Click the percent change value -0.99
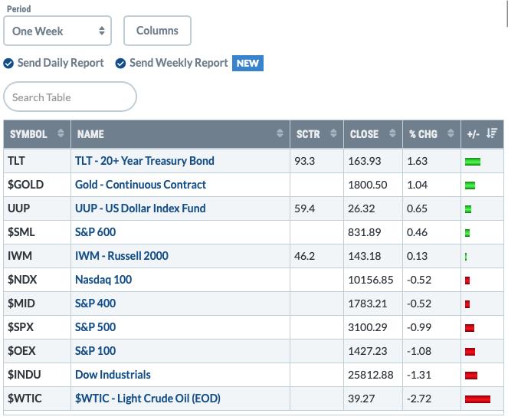The width and height of the screenshot is (508, 420). (x=419, y=327)
